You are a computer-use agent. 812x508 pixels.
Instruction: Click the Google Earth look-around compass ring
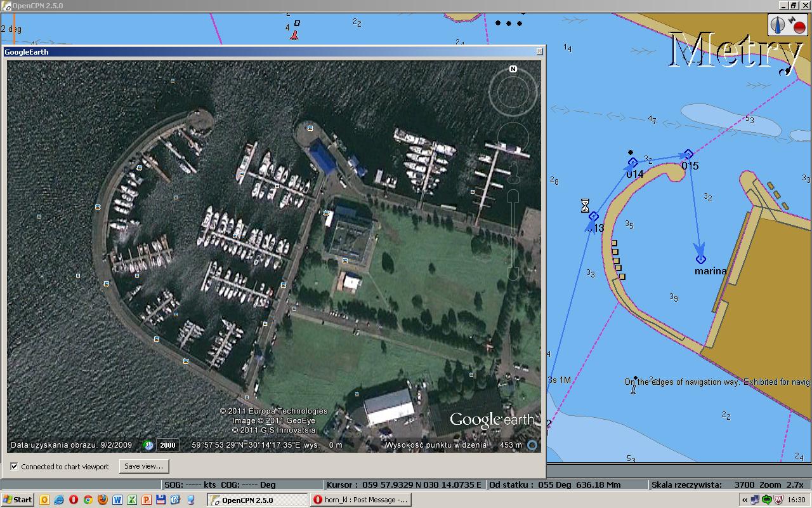(513, 93)
